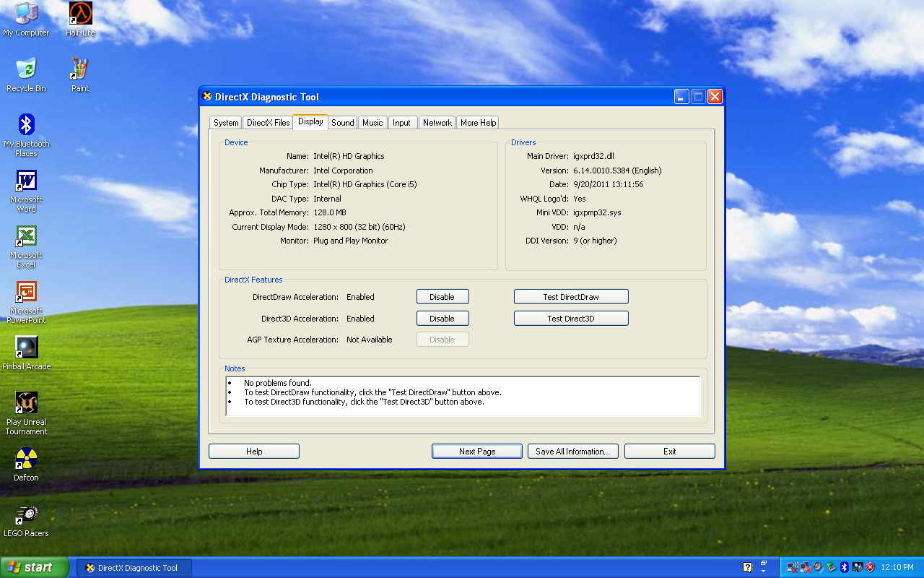Click the Bluetooth tray icon
This screenshot has height=578, width=924.
(x=845, y=567)
